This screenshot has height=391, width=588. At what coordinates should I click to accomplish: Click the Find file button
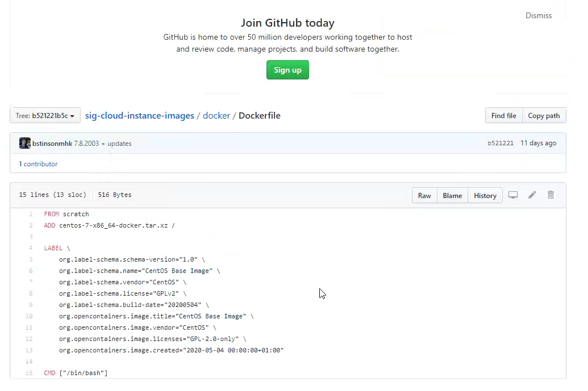pos(503,116)
